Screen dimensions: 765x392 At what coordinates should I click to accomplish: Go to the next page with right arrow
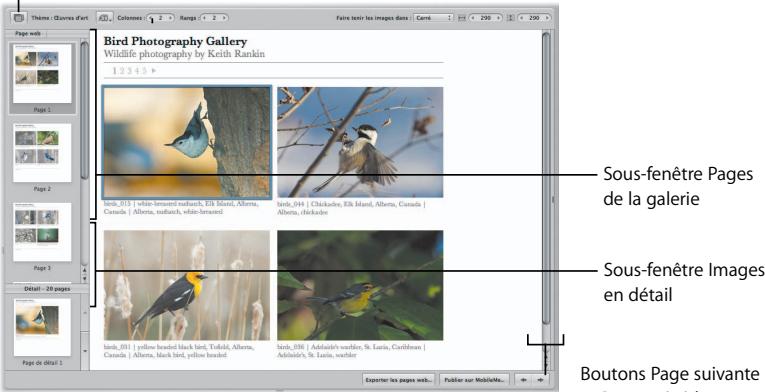541,380
